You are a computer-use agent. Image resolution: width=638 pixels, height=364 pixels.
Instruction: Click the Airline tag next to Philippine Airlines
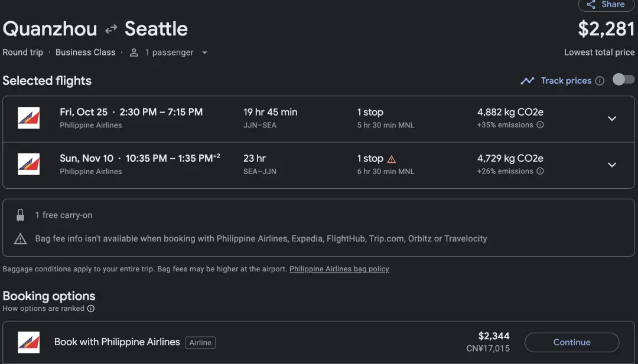200,343
